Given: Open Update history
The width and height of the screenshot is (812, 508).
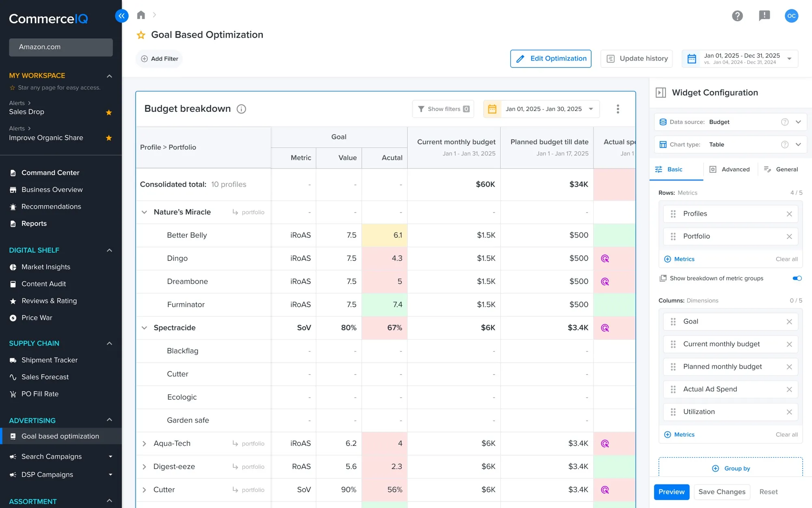Looking at the screenshot, I should tap(637, 59).
